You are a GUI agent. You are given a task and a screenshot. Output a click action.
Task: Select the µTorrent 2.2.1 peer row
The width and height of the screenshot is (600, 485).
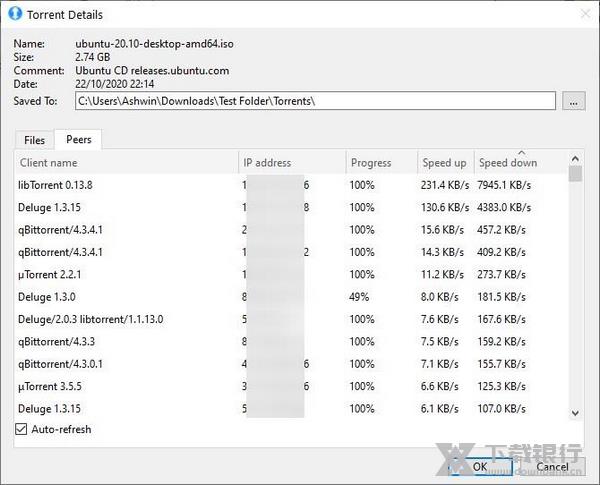pos(120,274)
